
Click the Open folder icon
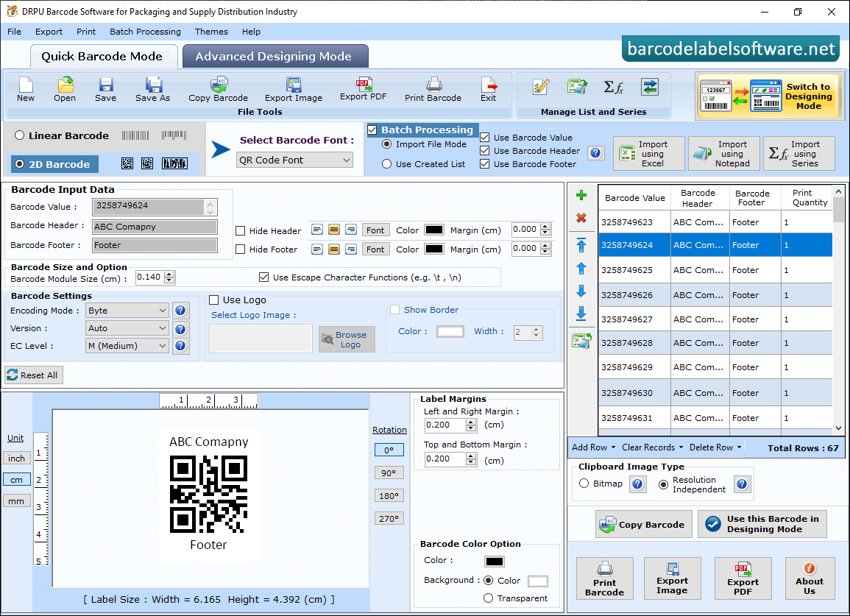coord(65,85)
